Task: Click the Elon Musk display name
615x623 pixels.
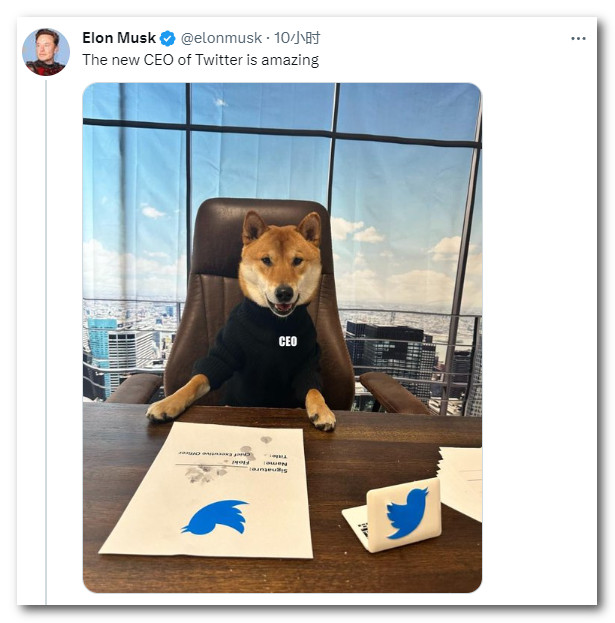Action: click(x=119, y=38)
